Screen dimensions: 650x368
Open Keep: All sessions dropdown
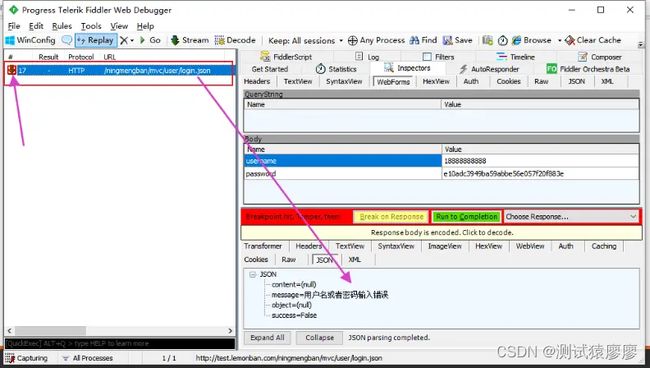[306, 41]
